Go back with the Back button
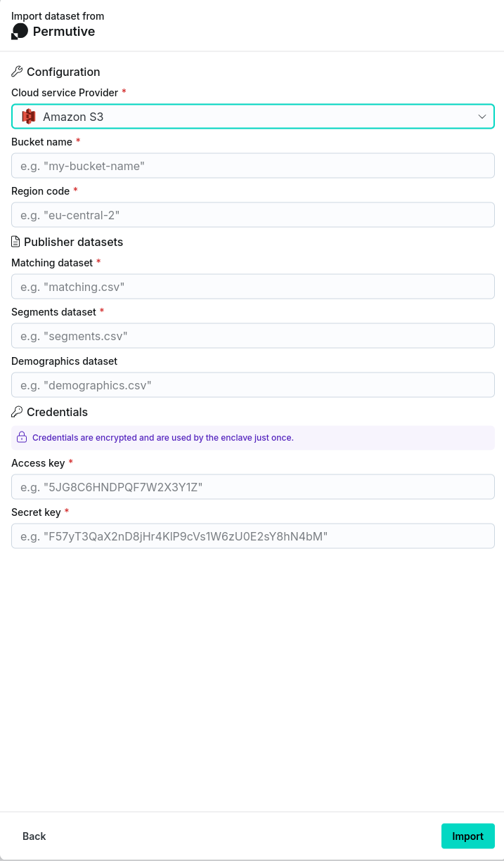This screenshot has width=504, height=861. click(x=34, y=836)
